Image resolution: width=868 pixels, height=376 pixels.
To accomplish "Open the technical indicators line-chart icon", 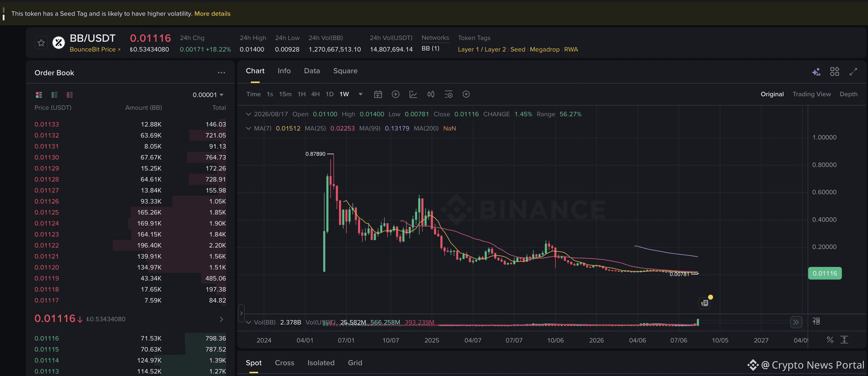I will (x=413, y=94).
